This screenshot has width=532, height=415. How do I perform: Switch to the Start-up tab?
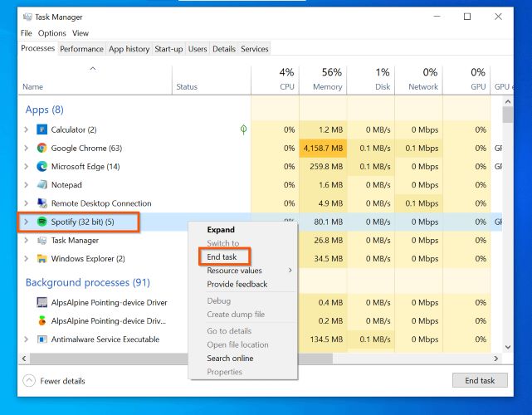[x=168, y=49]
